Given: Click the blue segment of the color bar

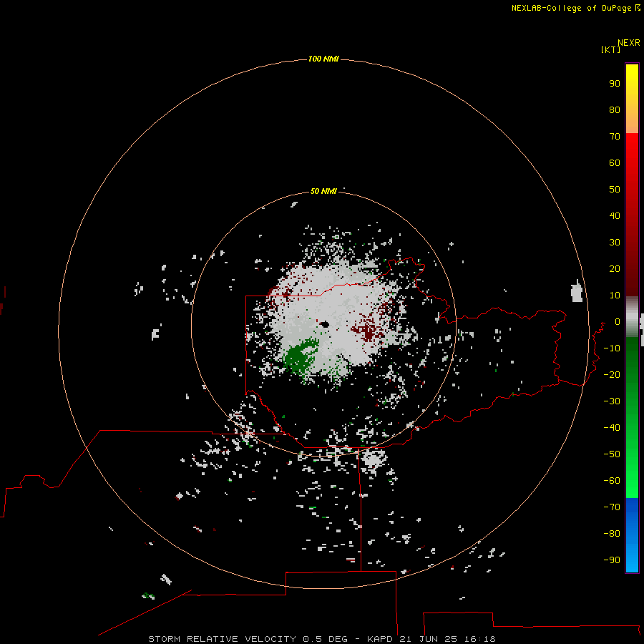Looking at the screenshot, I should (x=632, y=535).
